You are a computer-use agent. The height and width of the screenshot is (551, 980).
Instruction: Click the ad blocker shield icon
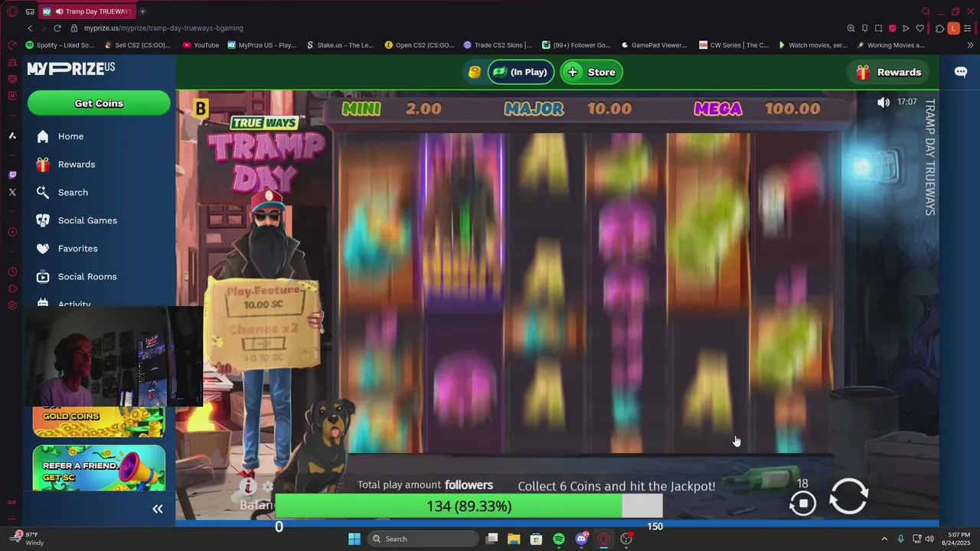892,28
